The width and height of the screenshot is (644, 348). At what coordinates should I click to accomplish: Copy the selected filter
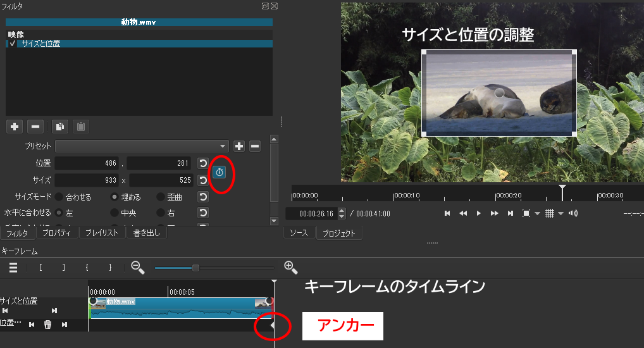(59, 127)
